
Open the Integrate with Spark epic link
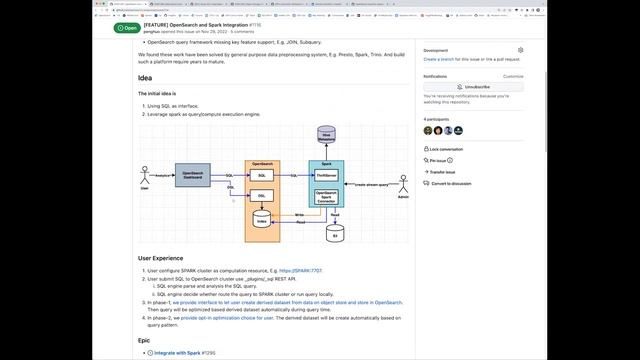click(x=177, y=353)
